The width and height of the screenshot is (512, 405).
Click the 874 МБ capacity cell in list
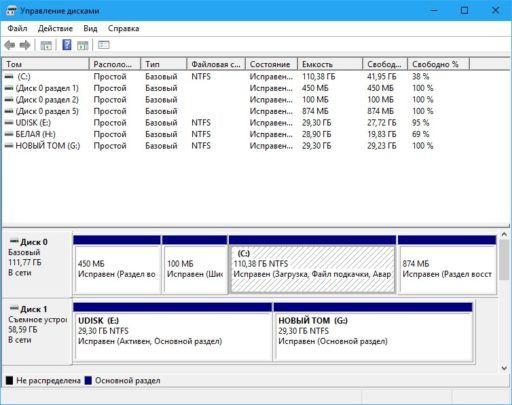(x=315, y=111)
